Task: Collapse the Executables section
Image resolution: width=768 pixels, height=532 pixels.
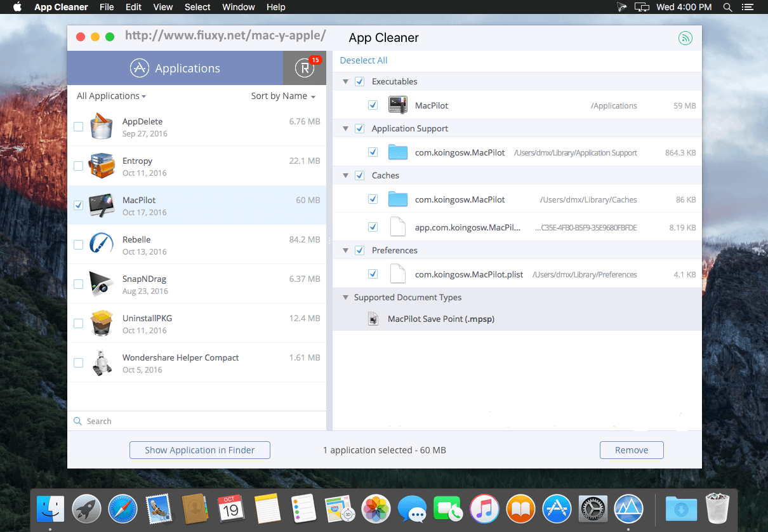Action: click(x=346, y=81)
